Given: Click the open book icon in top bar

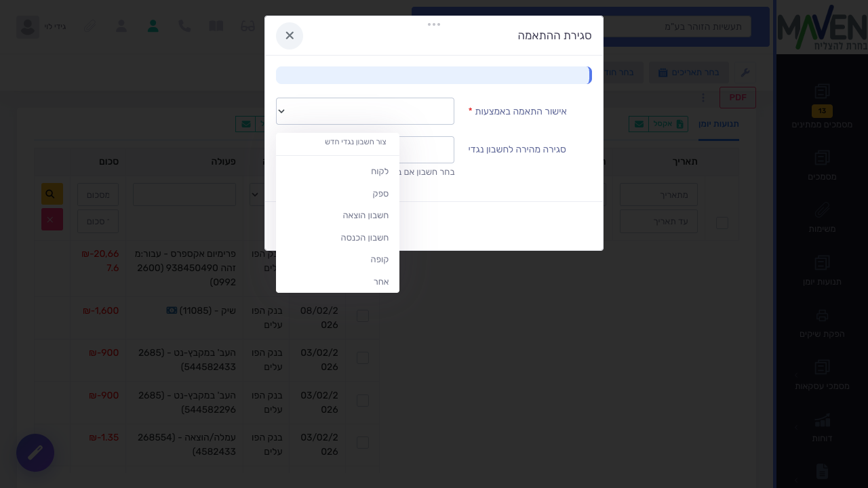Looking at the screenshot, I should tap(216, 26).
